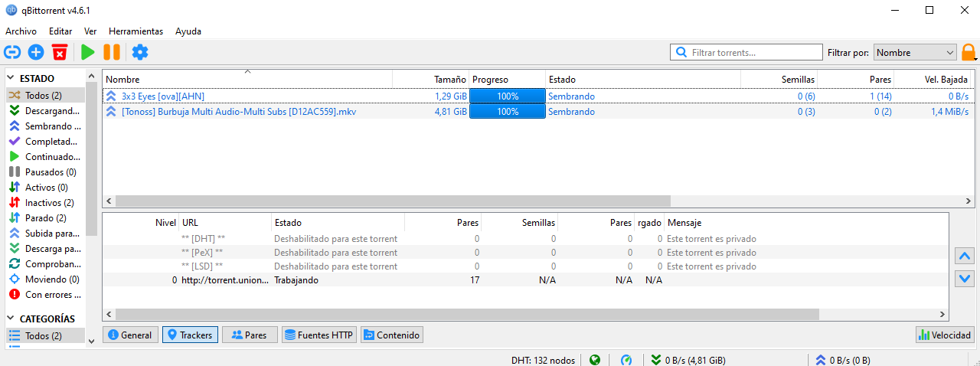Select Todos (2) under Categorías

point(46,336)
